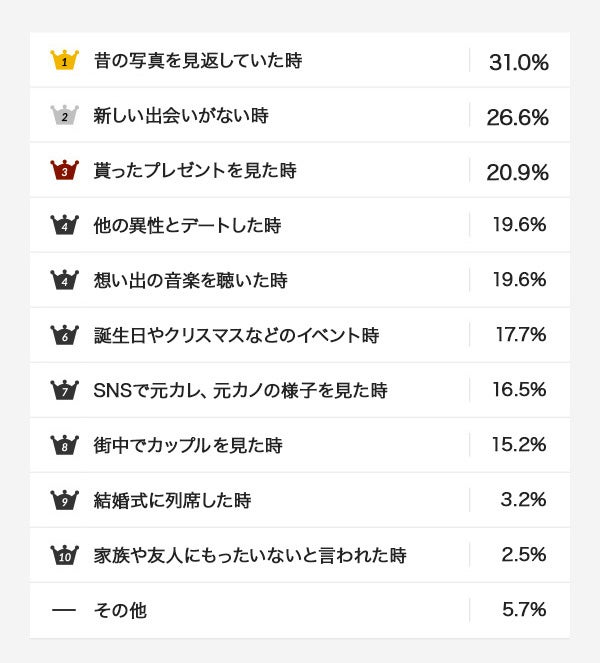The height and width of the screenshot is (663, 600).
Task: Click the dash icon beside その他
Action: [64, 610]
